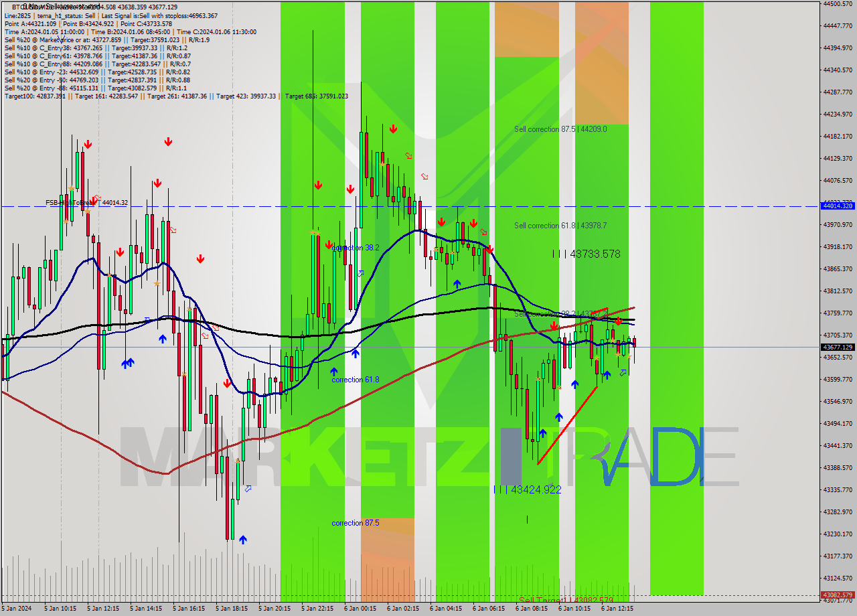
Task: Click the 'Sell %10 @ C_Entry61: 43978.766' line
Action: (x=98, y=56)
